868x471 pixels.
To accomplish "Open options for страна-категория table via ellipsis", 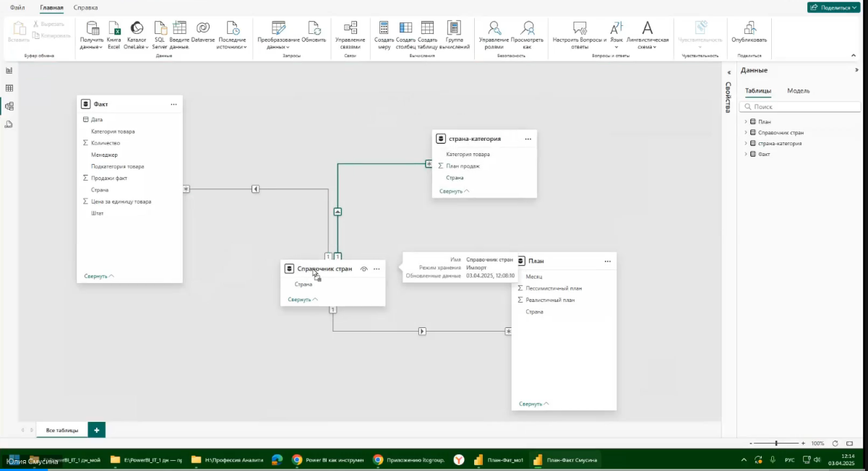I will tap(528, 139).
